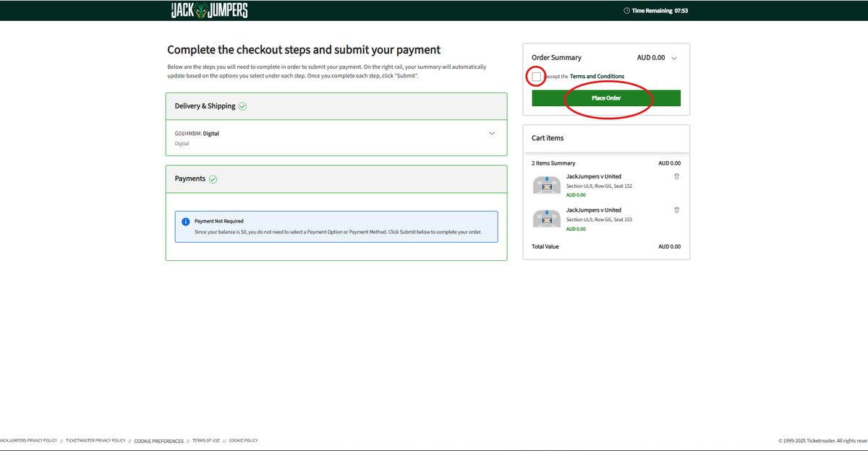Screen dimensions: 868x451
Task: Delete Seat 153 ticket using trash icon
Action: (676, 210)
